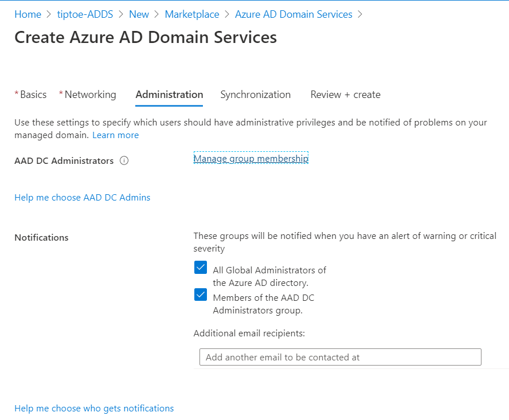Image resolution: width=509 pixels, height=420 pixels.
Task: Navigate to Home breadcrumb
Action: click(x=28, y=14)
